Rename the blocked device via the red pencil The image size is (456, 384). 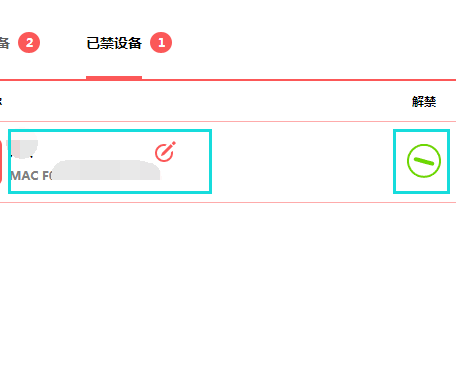tap(165, 152)
